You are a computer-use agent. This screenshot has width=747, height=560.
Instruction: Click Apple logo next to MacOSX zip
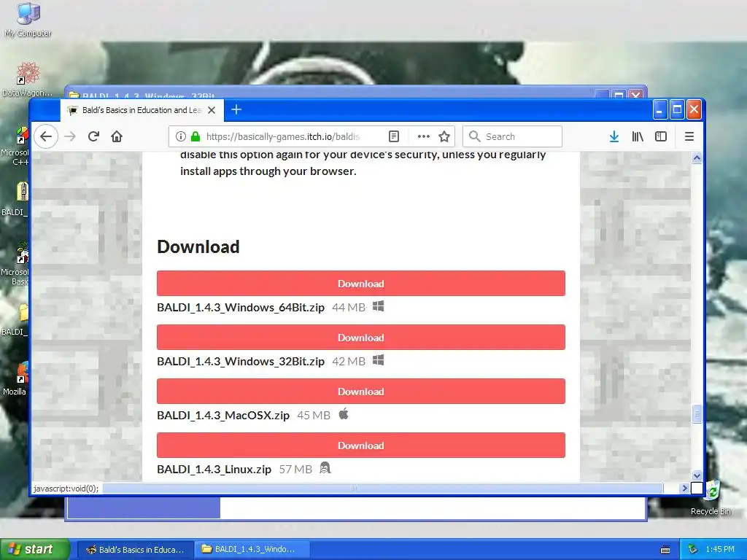pos(344,414)
